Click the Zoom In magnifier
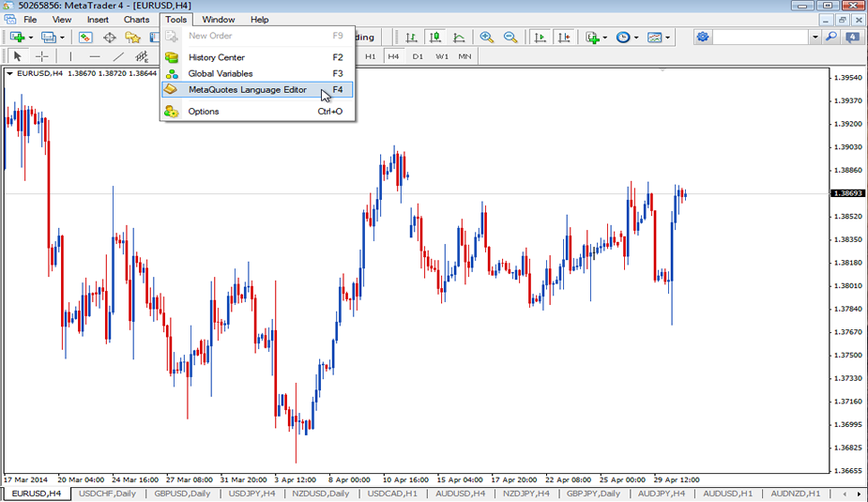 point(487,38)
